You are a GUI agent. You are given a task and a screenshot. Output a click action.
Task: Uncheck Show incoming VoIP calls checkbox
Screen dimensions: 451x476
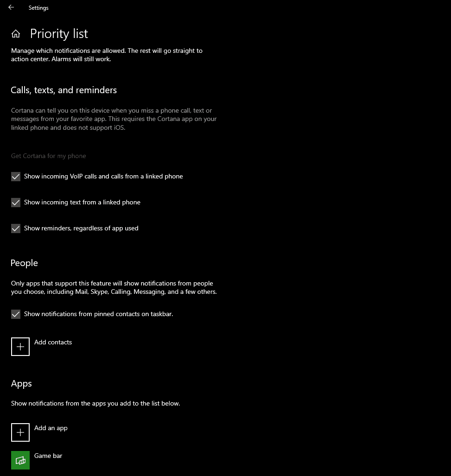16,177
